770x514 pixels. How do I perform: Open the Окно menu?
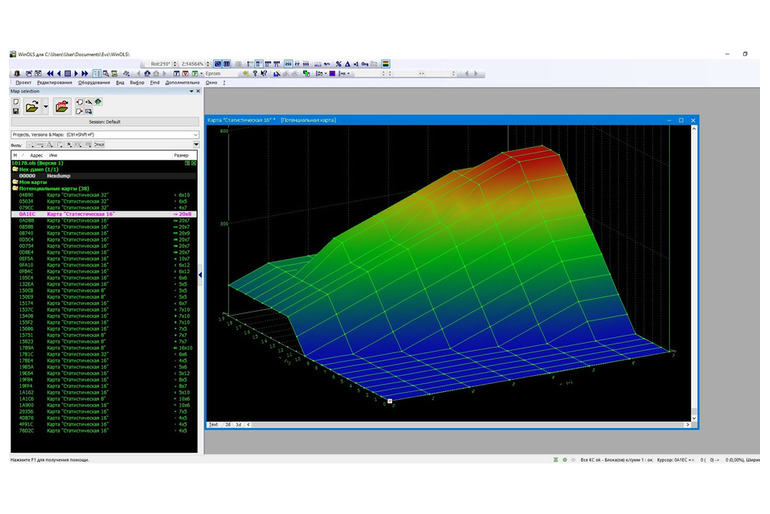click(x=211, y=82)
